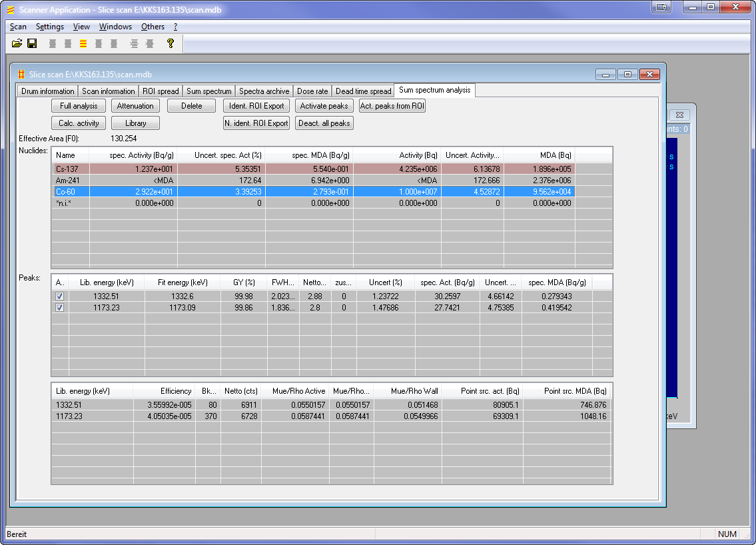This screenshot has width=756, height=545.
Task: Close the background window behind Slice scan
Action: pos(679,115)
